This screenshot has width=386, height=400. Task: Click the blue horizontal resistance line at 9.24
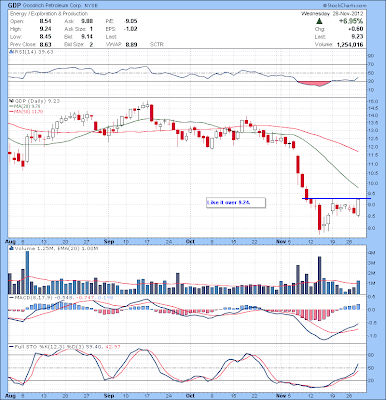pos(337,199)
